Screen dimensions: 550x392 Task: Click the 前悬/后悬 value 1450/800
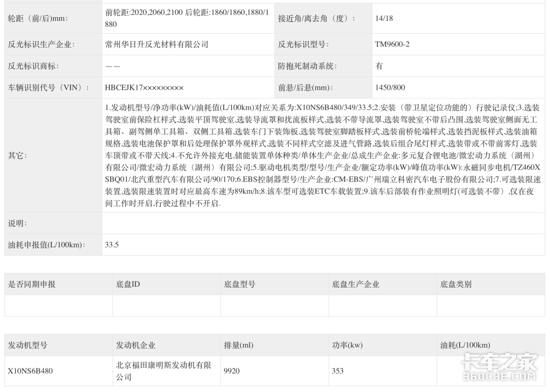pyautogui.click(x=390, y=88)
